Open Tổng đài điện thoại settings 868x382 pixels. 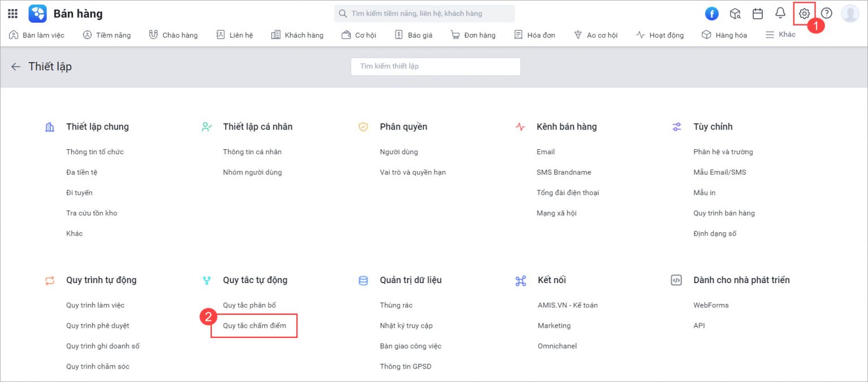pyautogui.click(x=568, y=193)
